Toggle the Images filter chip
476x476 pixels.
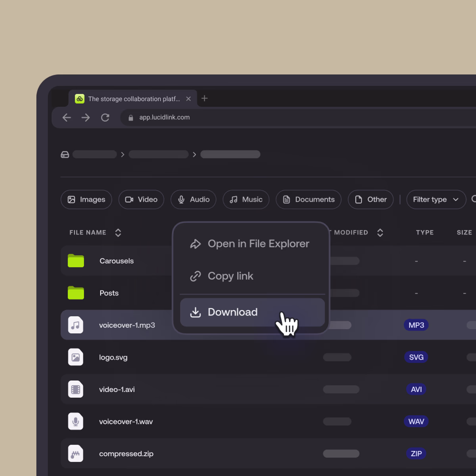click(86, 200)
